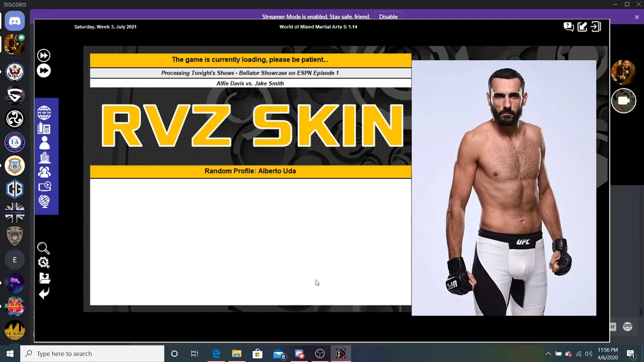Click the OBS Studio taskbar icon
This screenshot has height=362, width=644.
tap(320, 354)
